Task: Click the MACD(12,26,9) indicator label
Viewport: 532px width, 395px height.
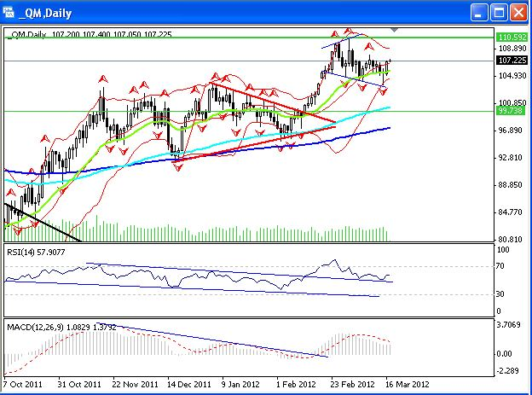Action: click(61, 328)
